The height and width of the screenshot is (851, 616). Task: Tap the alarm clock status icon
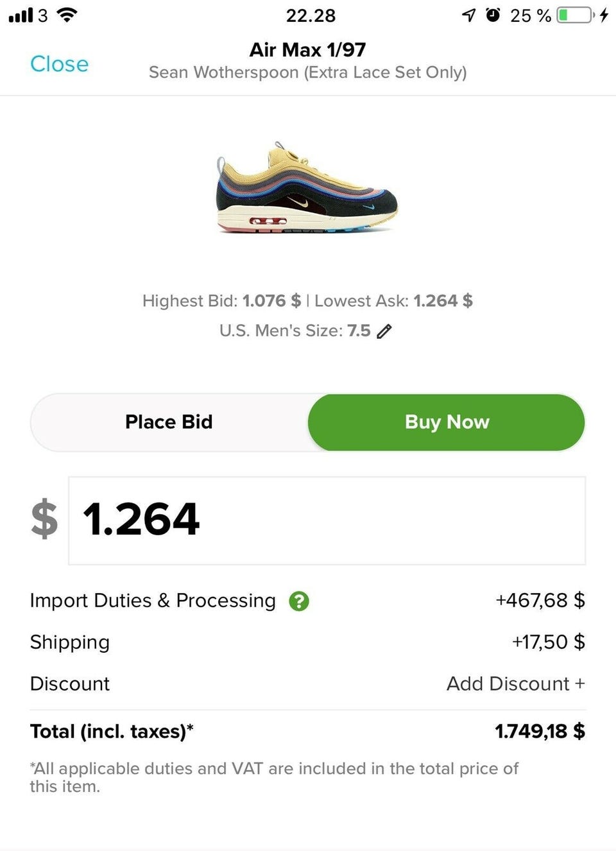pos(493,15)
